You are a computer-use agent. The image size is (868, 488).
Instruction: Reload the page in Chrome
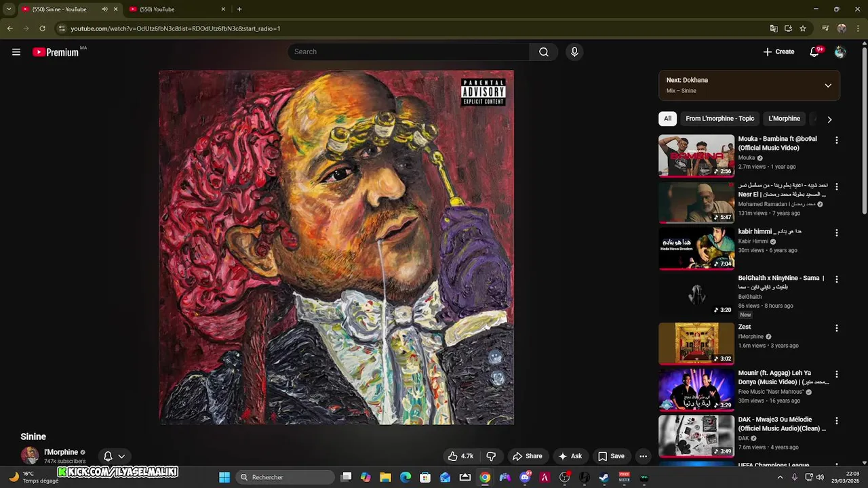click(x=42, y=28)
